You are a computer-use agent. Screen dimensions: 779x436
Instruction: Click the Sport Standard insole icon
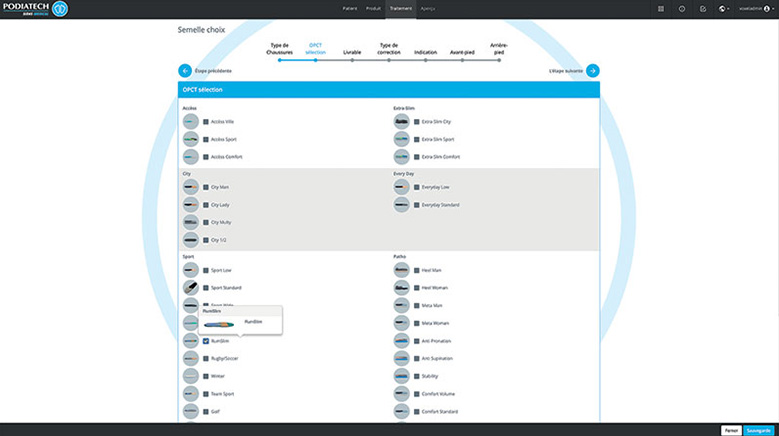190,287
